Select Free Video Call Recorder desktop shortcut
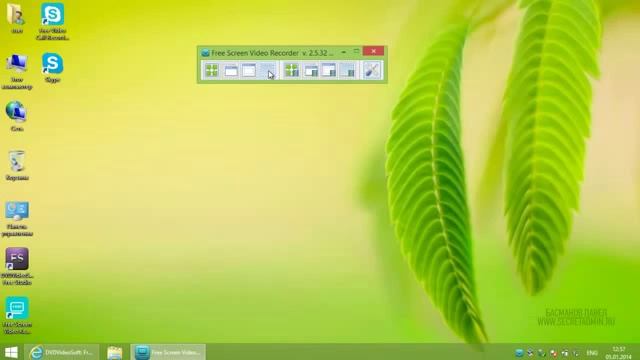640x360 pixels. (x=53, y=22)
